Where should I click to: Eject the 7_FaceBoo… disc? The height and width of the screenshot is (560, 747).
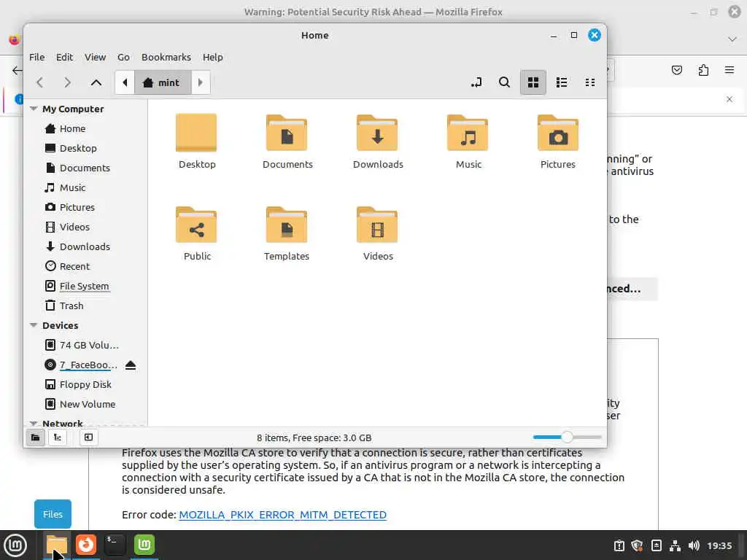point(131,365)
